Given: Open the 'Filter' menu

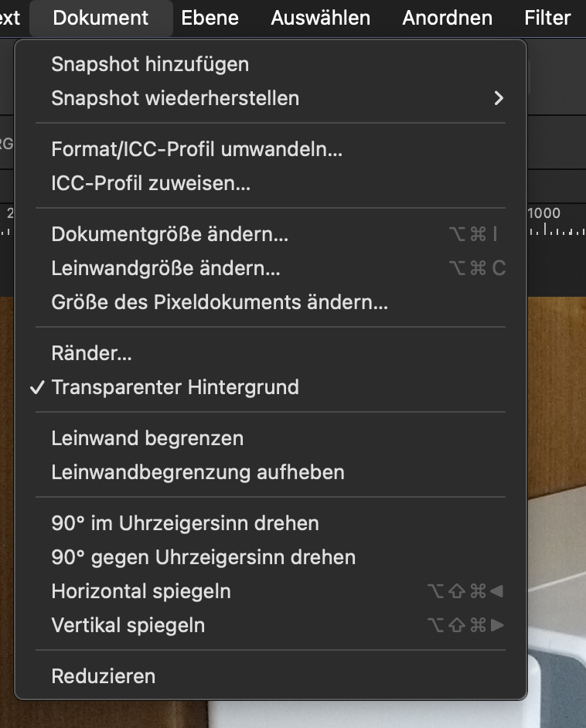Looking at the screenshot, I should tap(547, 18).
